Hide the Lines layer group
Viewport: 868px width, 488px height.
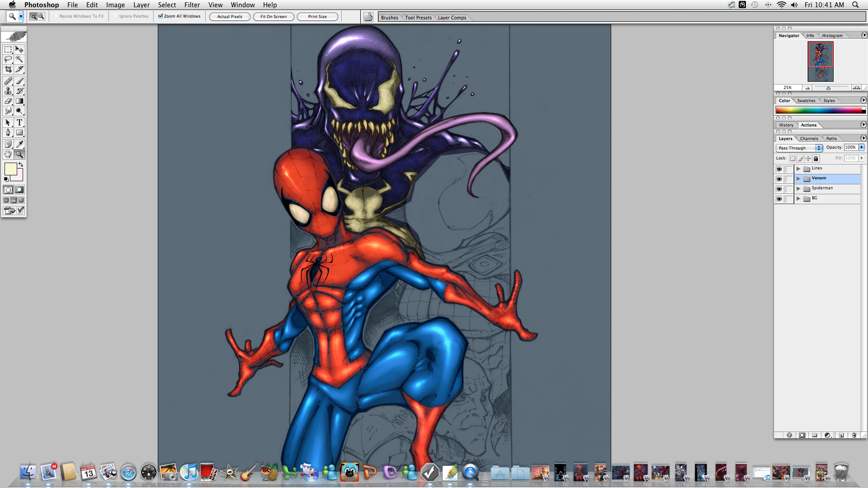(x=779, y=169)
